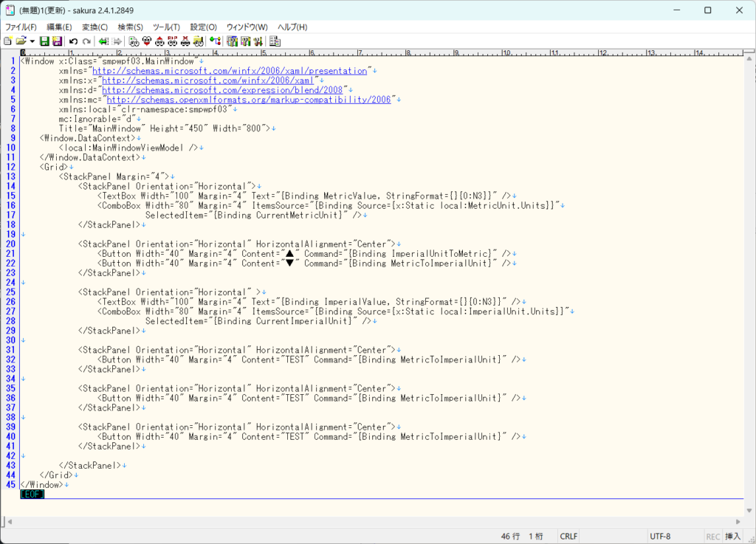Open the 変換(C) menu

(94, 27)
